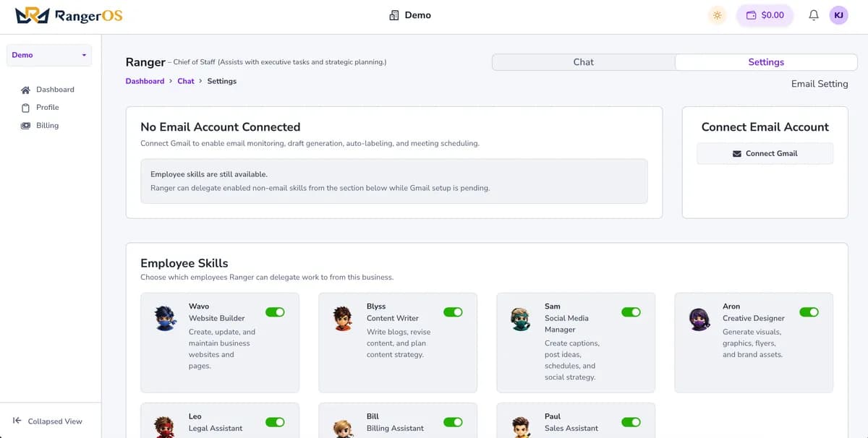Viewport: 868px width, 438px height.
Task: Click the building icon beside Demo title
Action: pyautogui.click(x=394, y=15)
